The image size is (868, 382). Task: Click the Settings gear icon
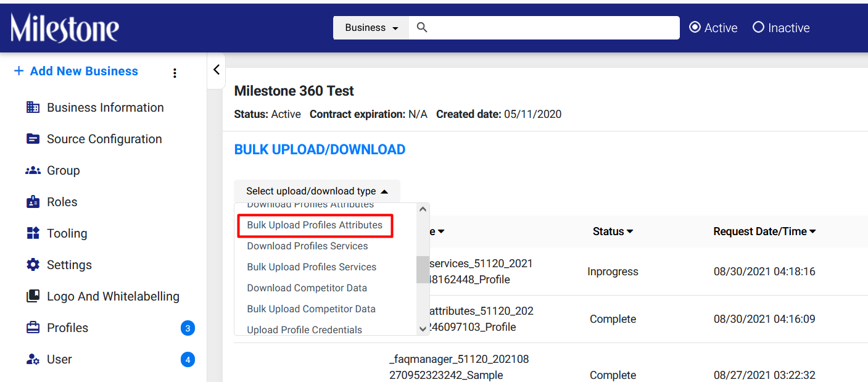point(33,265)
